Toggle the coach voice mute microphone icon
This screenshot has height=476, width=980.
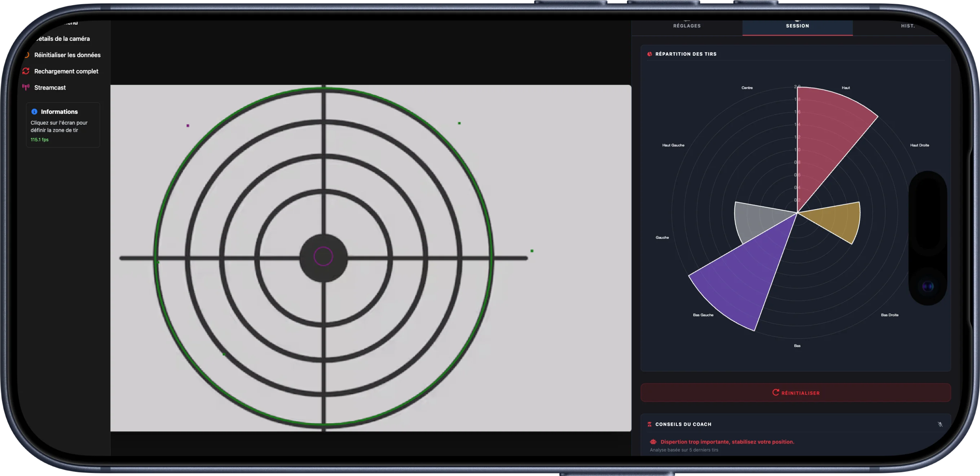940,424
